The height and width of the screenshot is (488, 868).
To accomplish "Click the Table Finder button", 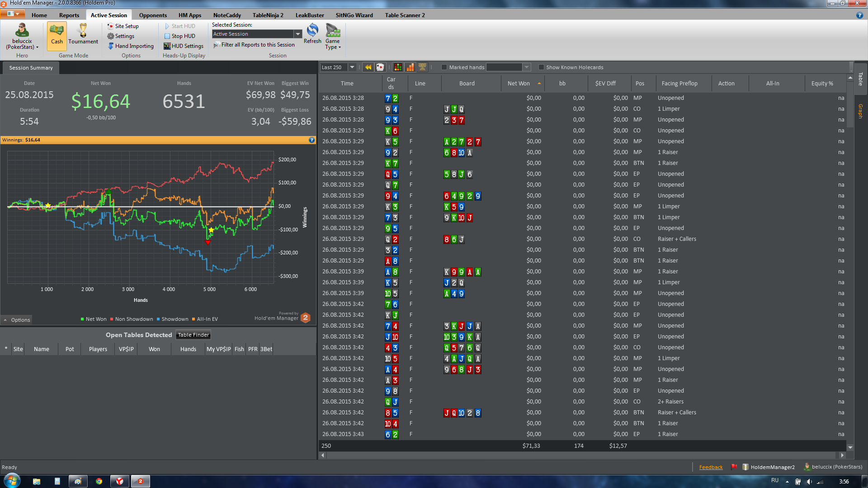I will 193,335.
